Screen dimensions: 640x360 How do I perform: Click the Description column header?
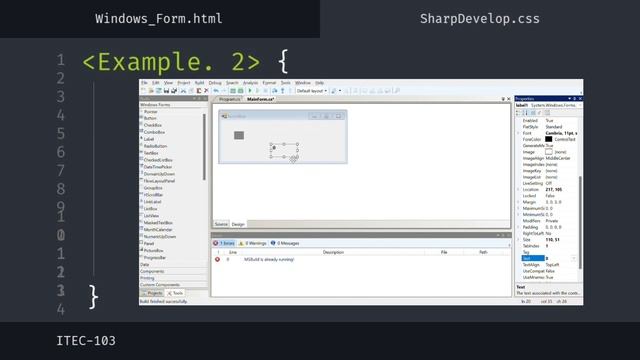tap(333, 252)
